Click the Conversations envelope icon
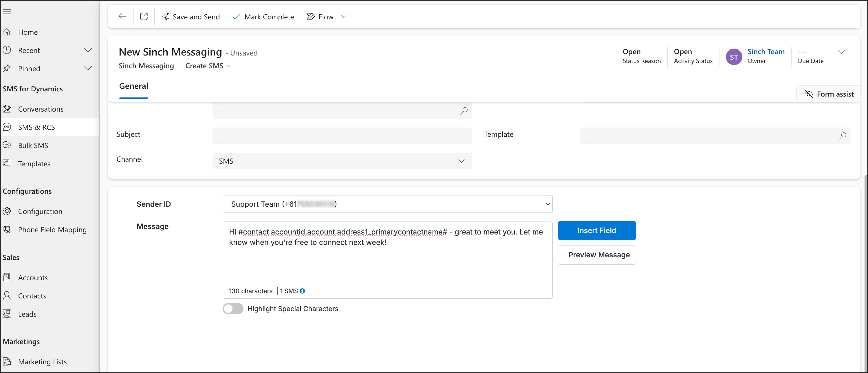 click(7, 109)
